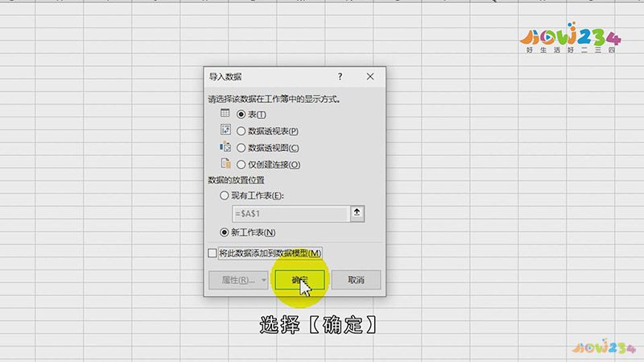
Task: Click the table icon beside 表(T)
Action: coord(225,113)
